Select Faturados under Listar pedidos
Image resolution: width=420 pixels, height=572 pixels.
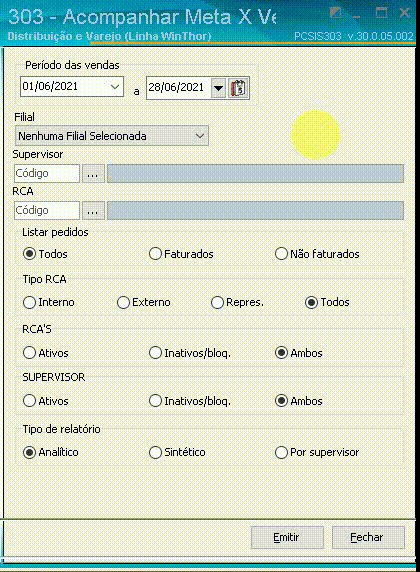click(x=181, y=254)
